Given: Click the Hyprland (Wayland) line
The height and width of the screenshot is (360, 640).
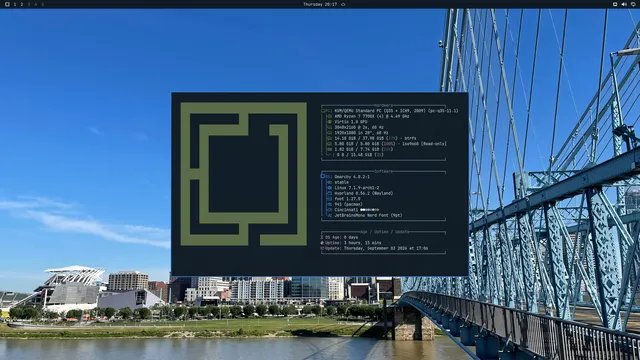Looking at the screenshot, I should point(364,193).
